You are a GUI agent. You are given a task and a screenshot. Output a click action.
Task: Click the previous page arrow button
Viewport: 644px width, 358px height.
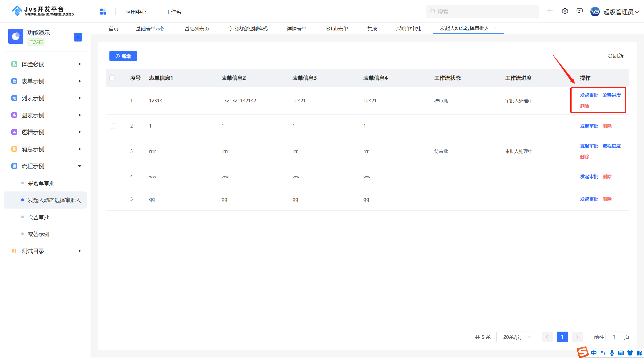tap(547, 337)
